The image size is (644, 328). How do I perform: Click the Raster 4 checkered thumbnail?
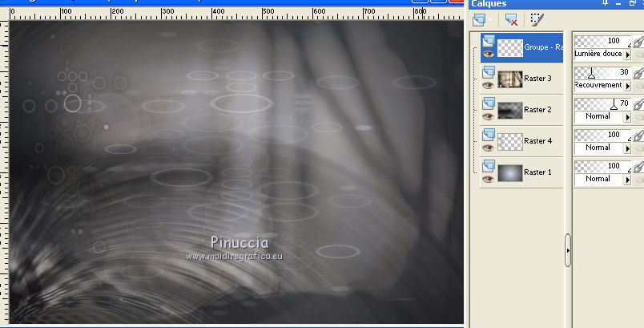coord(510,142)
